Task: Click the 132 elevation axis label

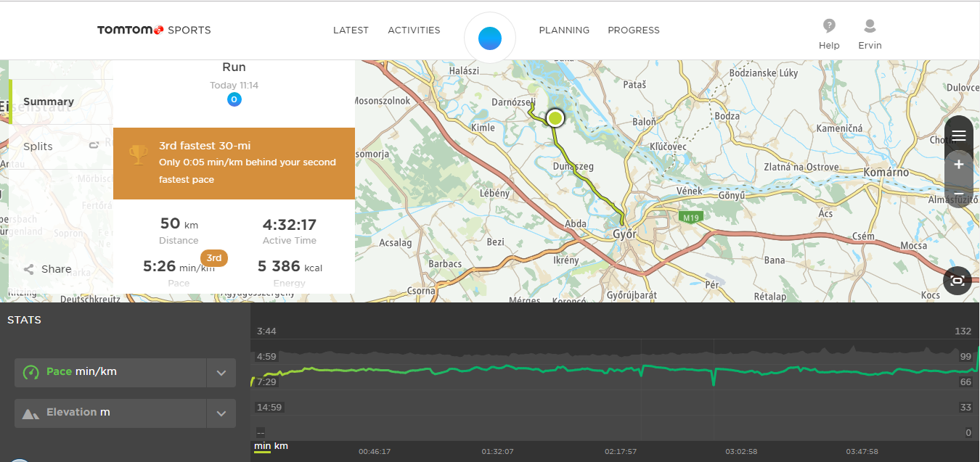Action: pos(963,331)
